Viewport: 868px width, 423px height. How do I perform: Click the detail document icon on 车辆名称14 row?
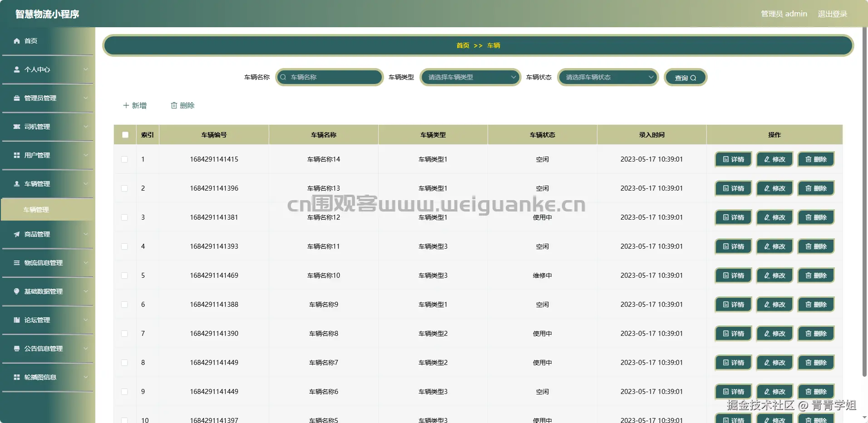[725, 159]
